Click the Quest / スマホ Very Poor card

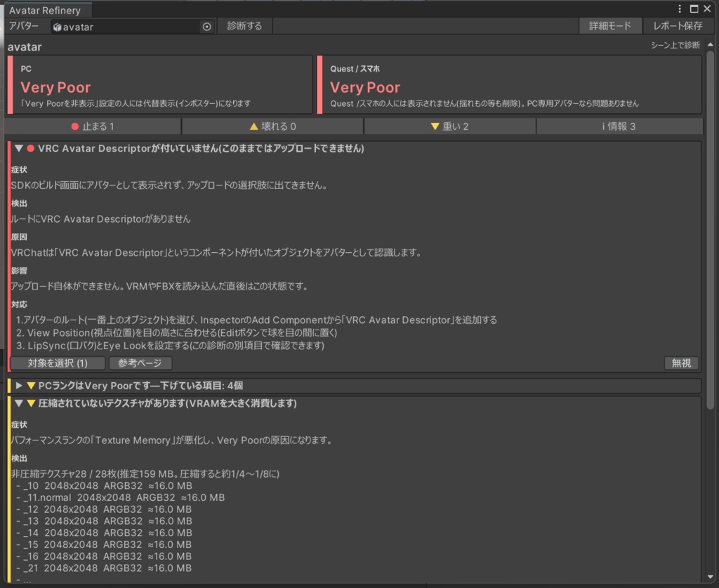(x=510, y=85)
